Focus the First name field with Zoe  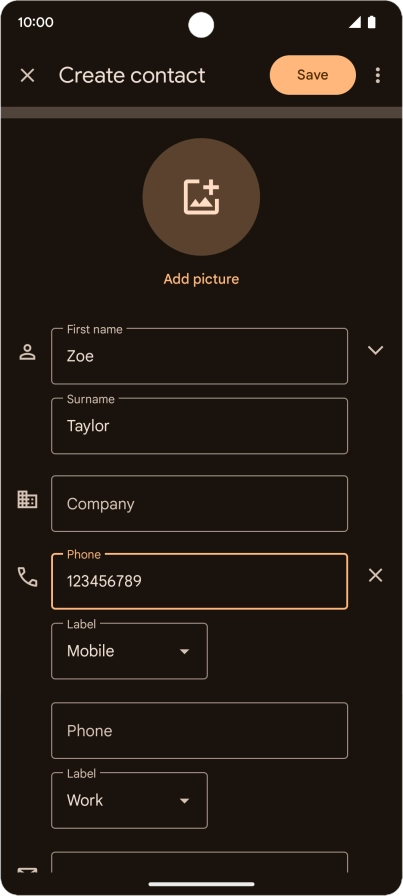pos(199,356)
